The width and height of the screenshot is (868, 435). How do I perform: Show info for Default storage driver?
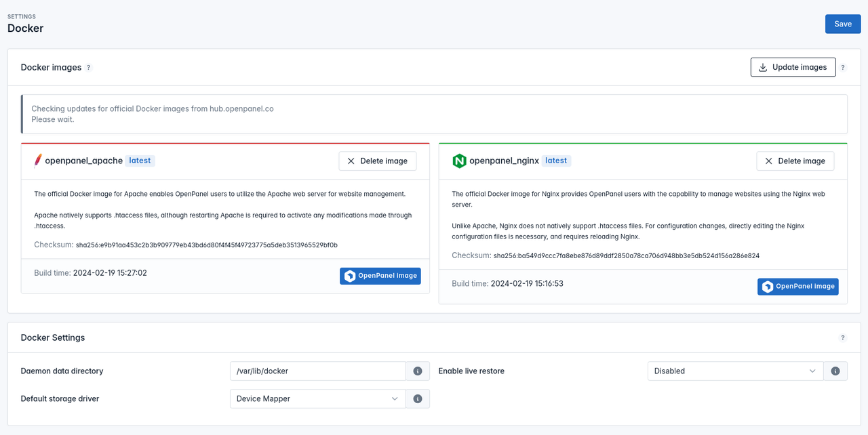[418, 398]
